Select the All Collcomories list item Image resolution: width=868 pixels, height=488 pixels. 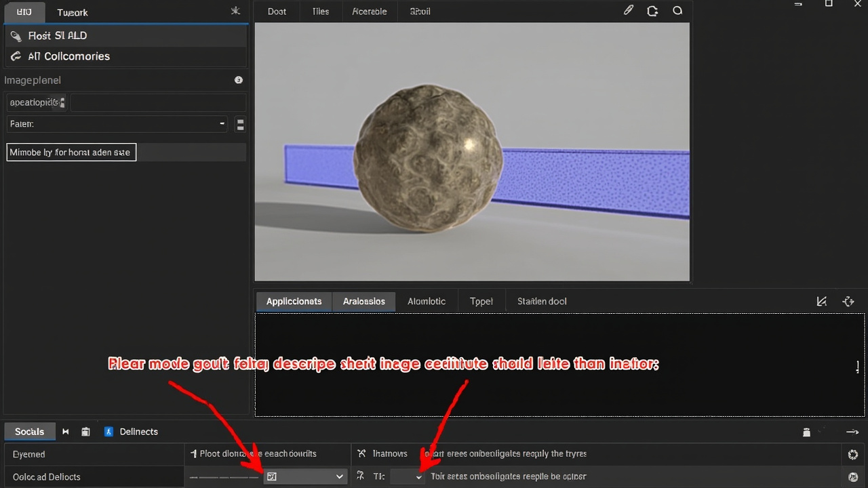[125, 56]
